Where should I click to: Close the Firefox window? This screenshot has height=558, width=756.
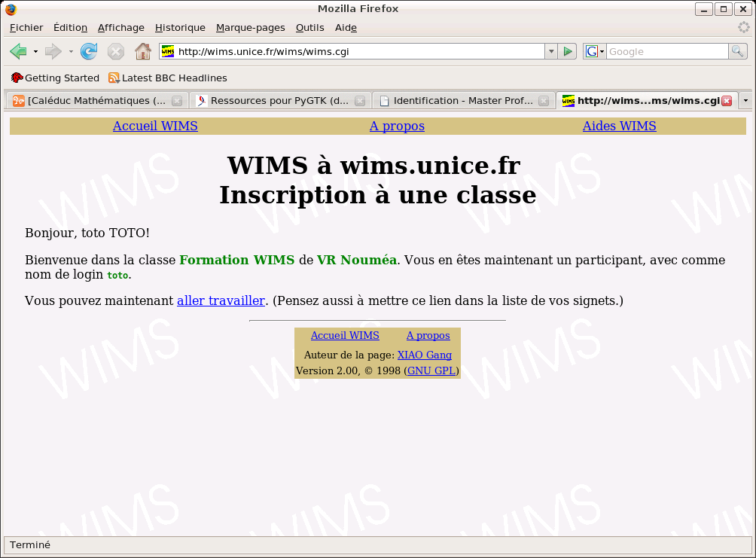[743, 9]
